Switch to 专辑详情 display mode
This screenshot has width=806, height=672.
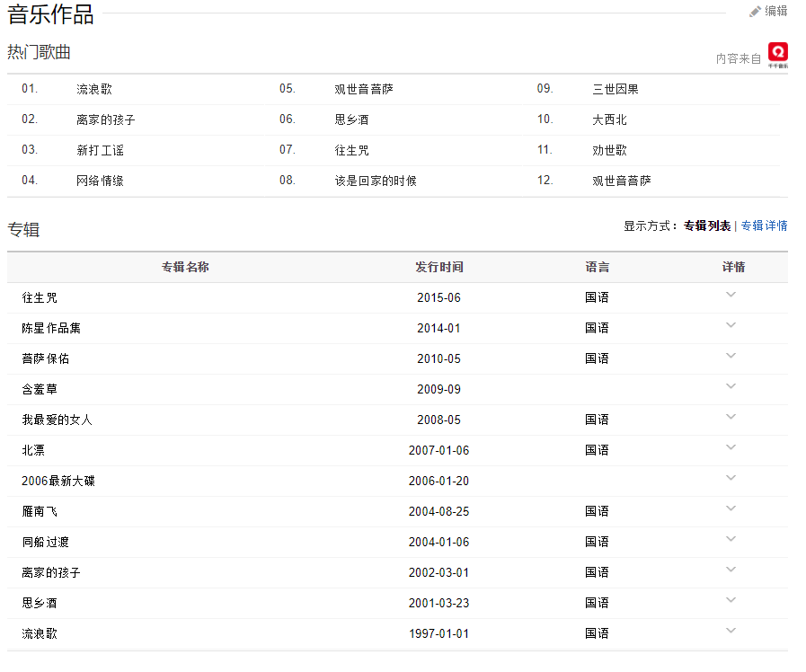(x=764, y=226)
